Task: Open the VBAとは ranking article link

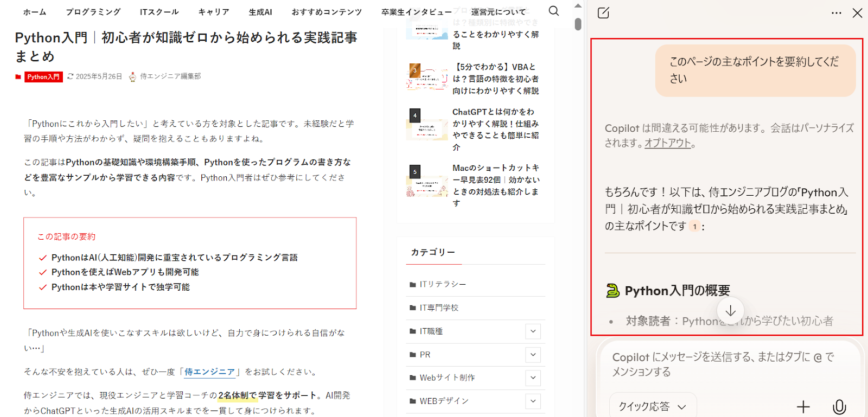Action: click(496, 79)
